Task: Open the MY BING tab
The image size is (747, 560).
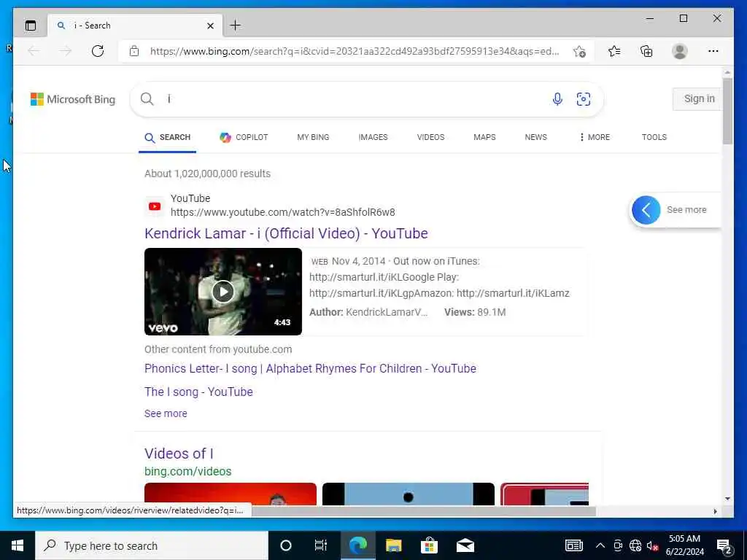Action: [x=313, y=137]
